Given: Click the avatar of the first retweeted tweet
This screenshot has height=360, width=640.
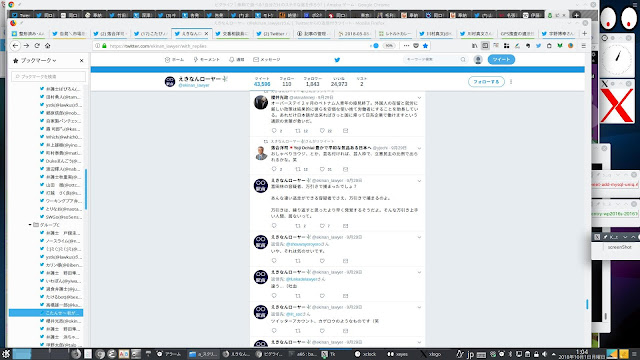Looking at the screenshot, I should pos(261,102).
